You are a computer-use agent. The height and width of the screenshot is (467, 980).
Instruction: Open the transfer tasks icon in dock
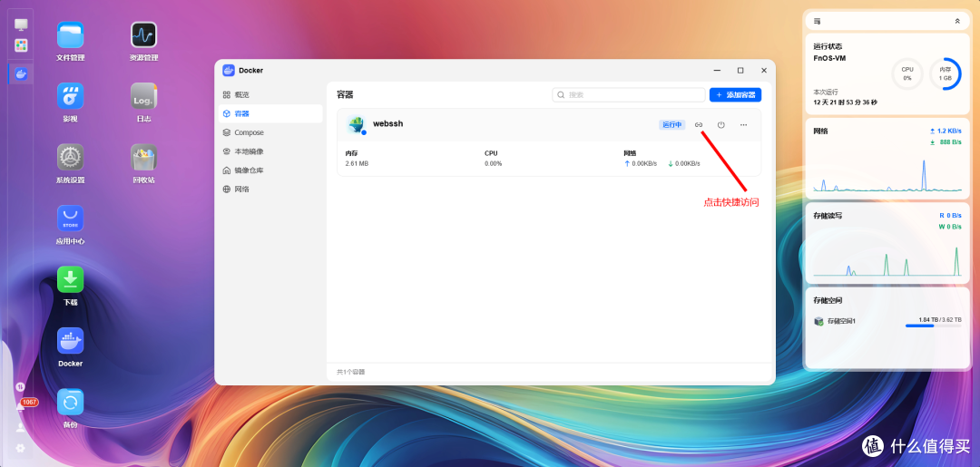(20, 387)
